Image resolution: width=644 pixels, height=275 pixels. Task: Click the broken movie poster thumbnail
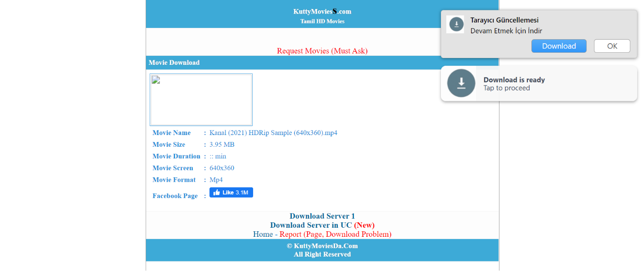click(201, 99)
